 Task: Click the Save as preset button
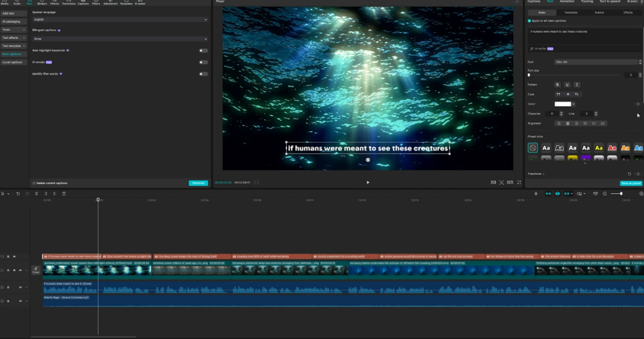(x=631, y=183)
